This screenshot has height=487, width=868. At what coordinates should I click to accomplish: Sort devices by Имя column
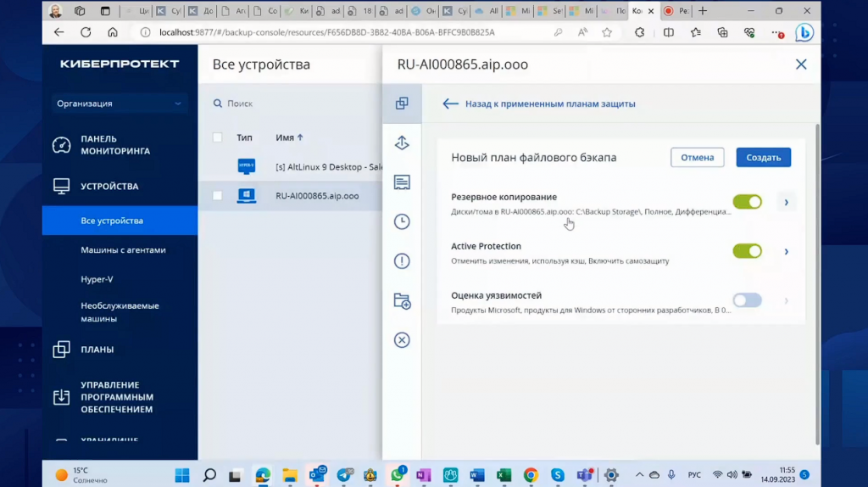tap(289, 137)
